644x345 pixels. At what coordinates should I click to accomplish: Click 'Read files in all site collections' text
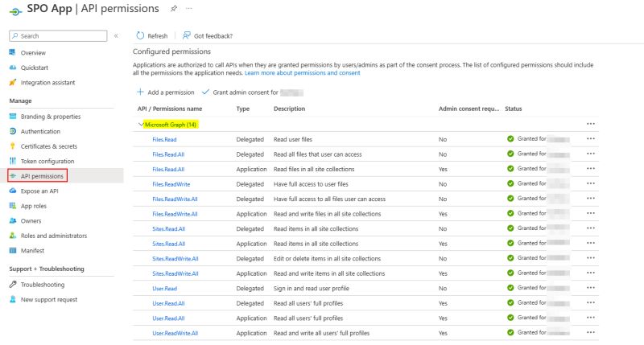pos(314,169)
